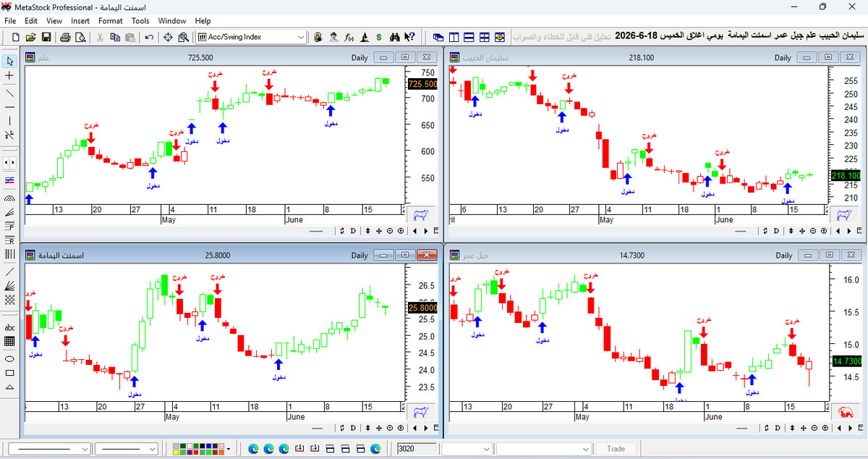
Task: Click the crosshair Choose Security icon
Action: 168,37
